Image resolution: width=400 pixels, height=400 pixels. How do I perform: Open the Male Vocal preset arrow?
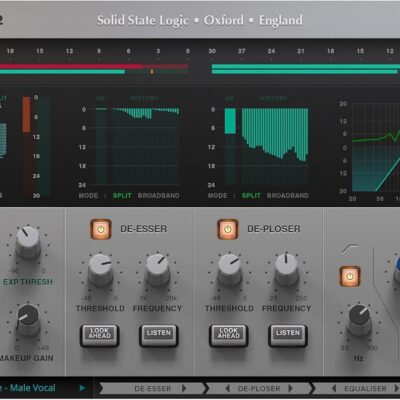click(82, 388)
